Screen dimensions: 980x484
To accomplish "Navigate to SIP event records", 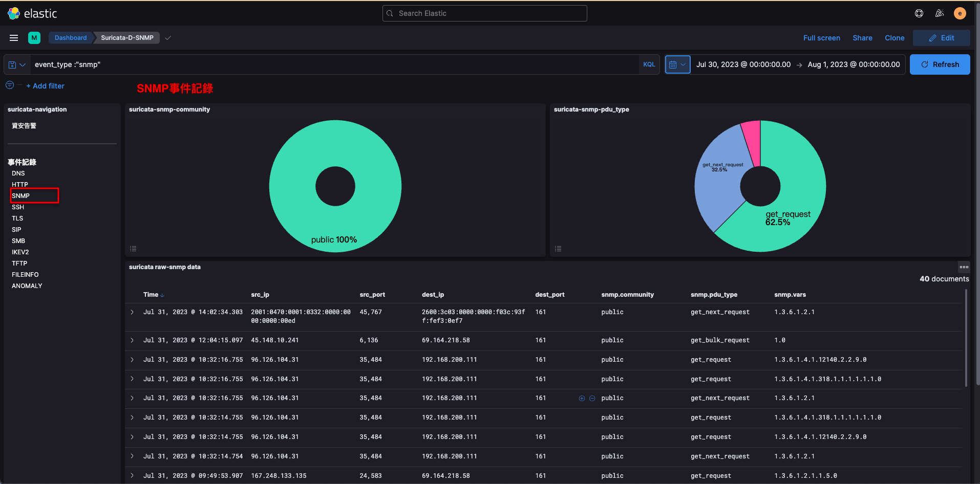I will coord(16,230).
